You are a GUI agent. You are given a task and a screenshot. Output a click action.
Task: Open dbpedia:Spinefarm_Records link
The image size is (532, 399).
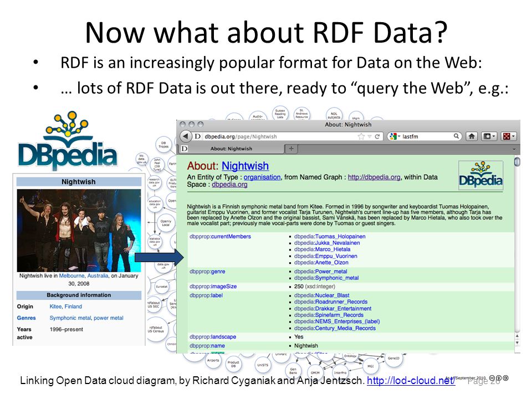(329, 315)
